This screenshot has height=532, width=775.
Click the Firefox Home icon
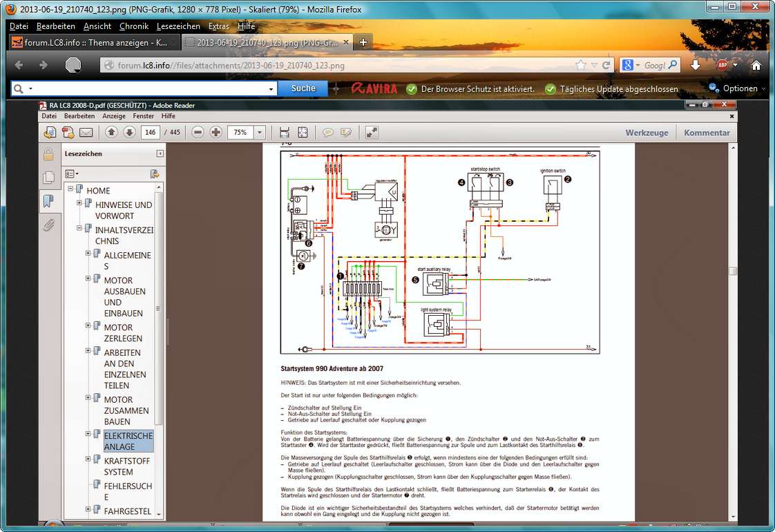pyautogui.click(x=756, y=65)
